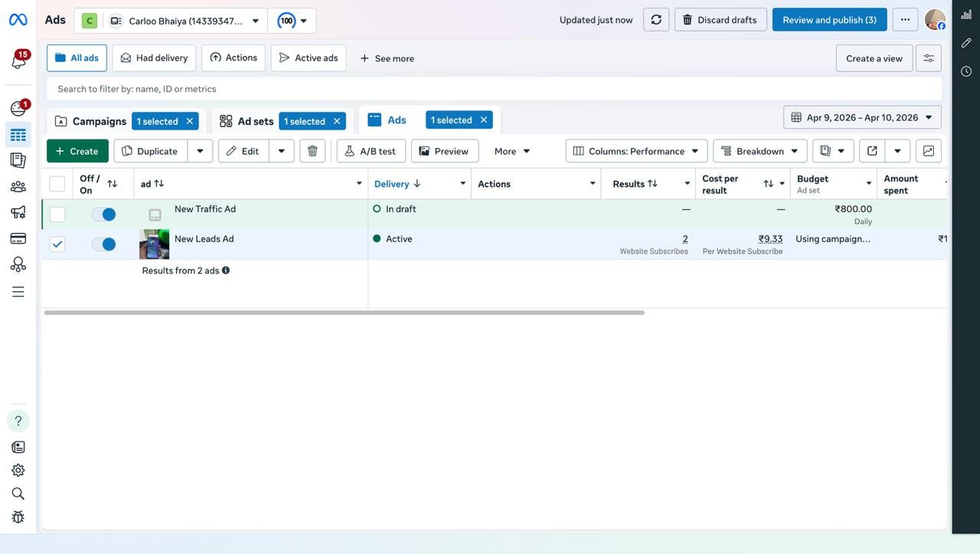Clear the Ad sets 1 selected filter
This screenshot has width=980, height=554.
tap(337, 121)
